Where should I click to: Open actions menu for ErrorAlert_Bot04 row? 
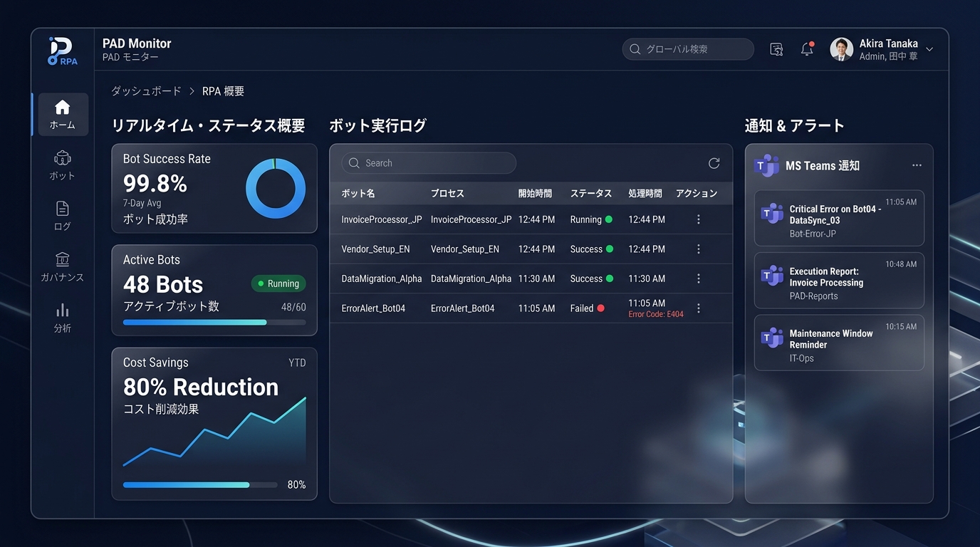(699, 308)
